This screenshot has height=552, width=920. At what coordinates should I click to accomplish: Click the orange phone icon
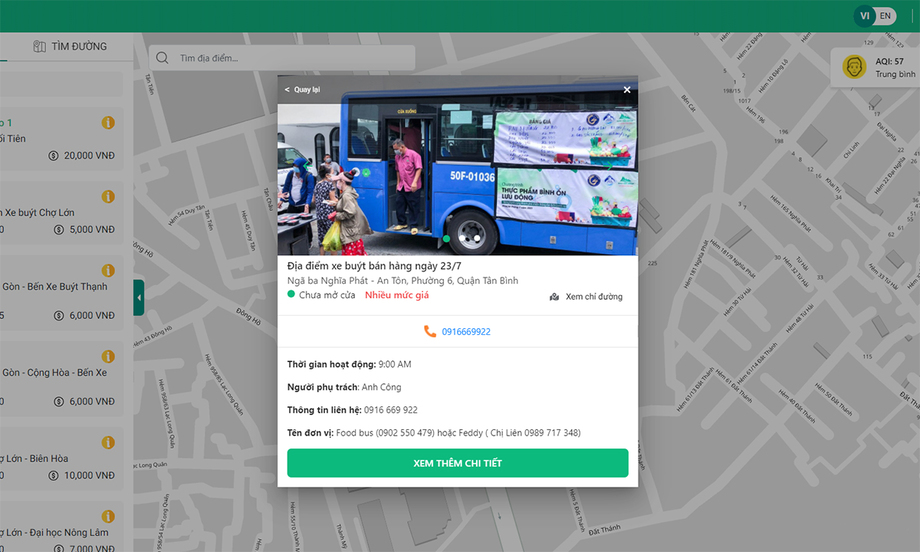point(430,331)
